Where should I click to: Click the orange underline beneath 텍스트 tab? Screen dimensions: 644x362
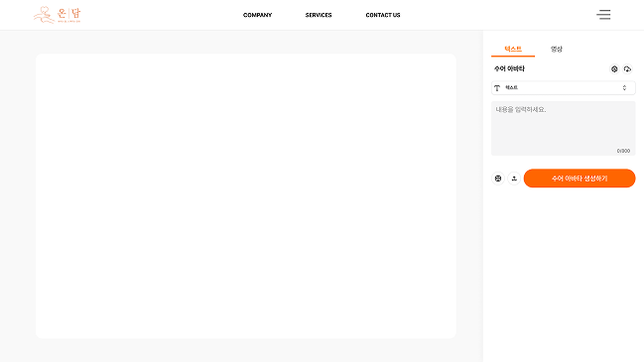click(513, 56)
